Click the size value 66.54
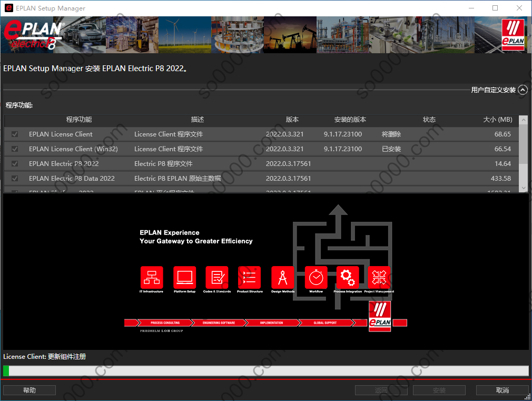532x401 pixels. 503,149
